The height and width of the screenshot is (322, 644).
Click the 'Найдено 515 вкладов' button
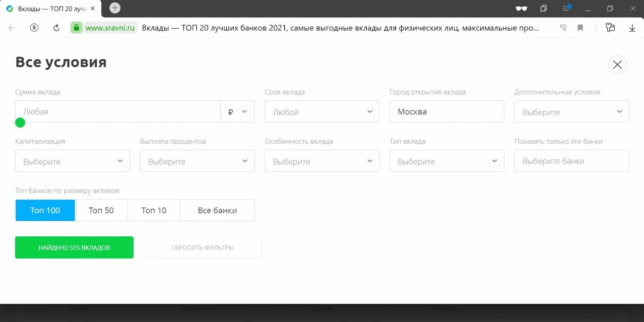tap(74, 247)
